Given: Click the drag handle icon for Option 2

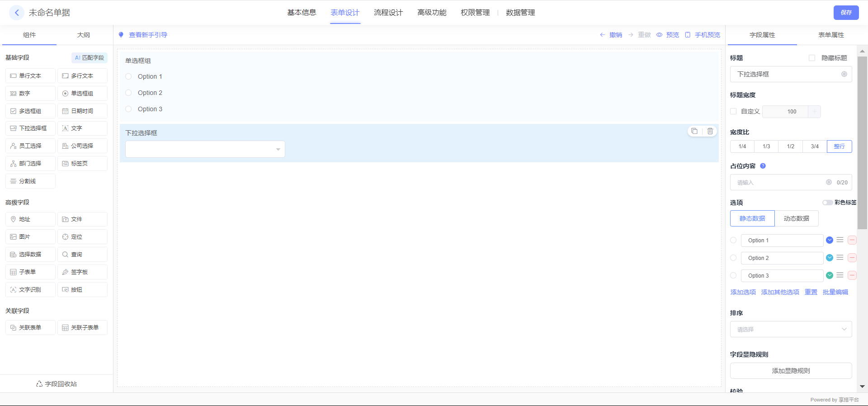Looking at the screenshot, I should coord(840,258).
